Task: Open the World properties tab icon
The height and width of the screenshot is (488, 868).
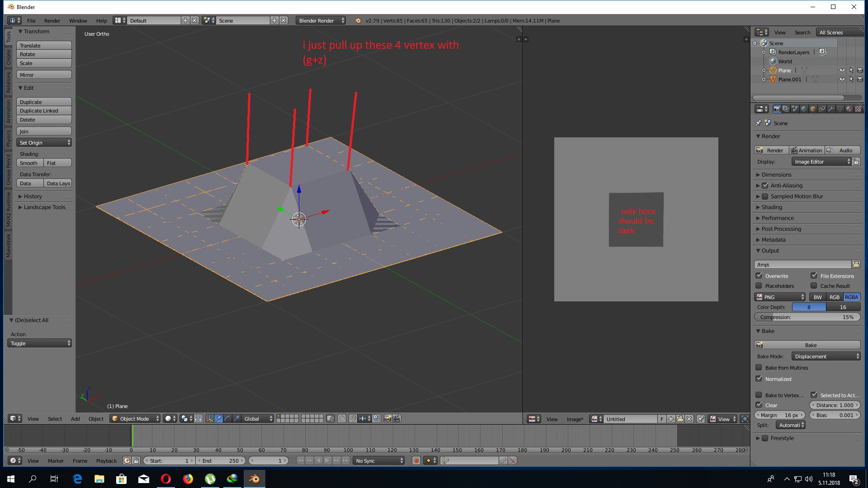Action: (804, 109)
